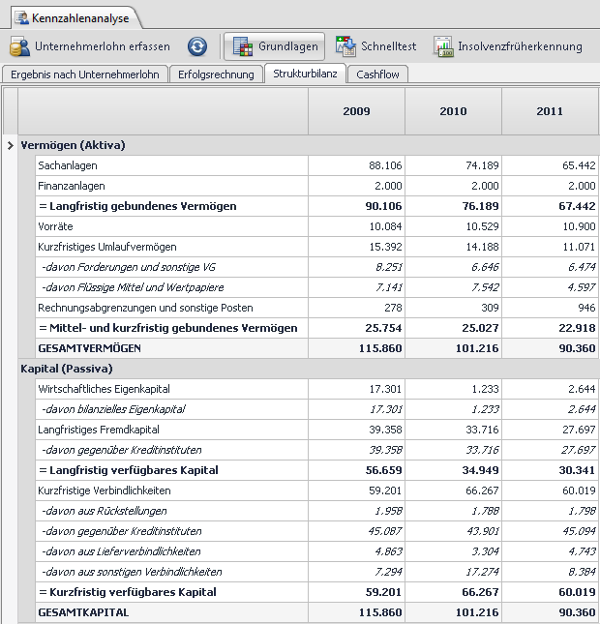The image size is (600, 624).
Task: Click the 2009 column header
Action: (x=356, y=111)
